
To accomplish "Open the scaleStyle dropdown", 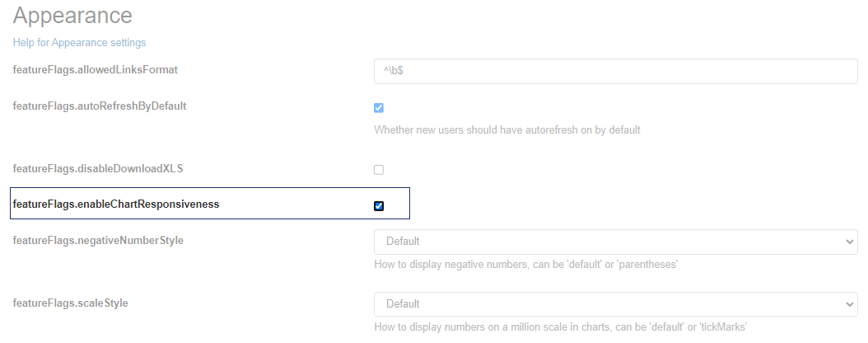I will (x=615, y=304).
